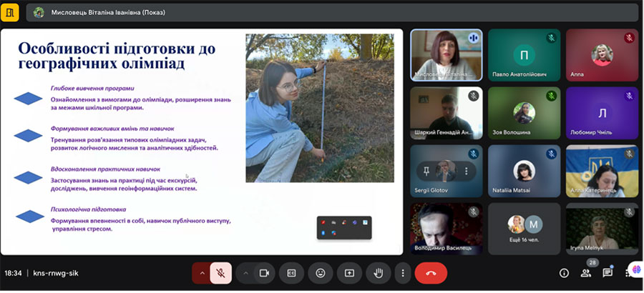The image size is (644, 293).
Task: Select the Павло Анатолійович participant tile
Action: (x=524, y=55)
